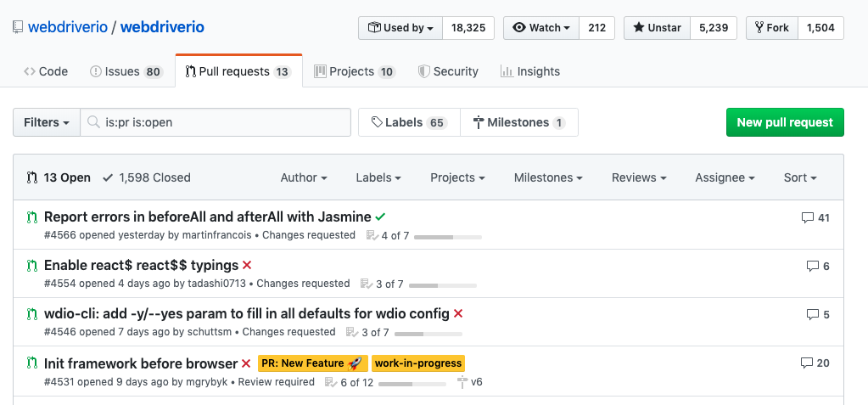Click the comment bubble icon showing 20
Image resolution: width=868 pixels, height=405 pixels.
[807, 363]
